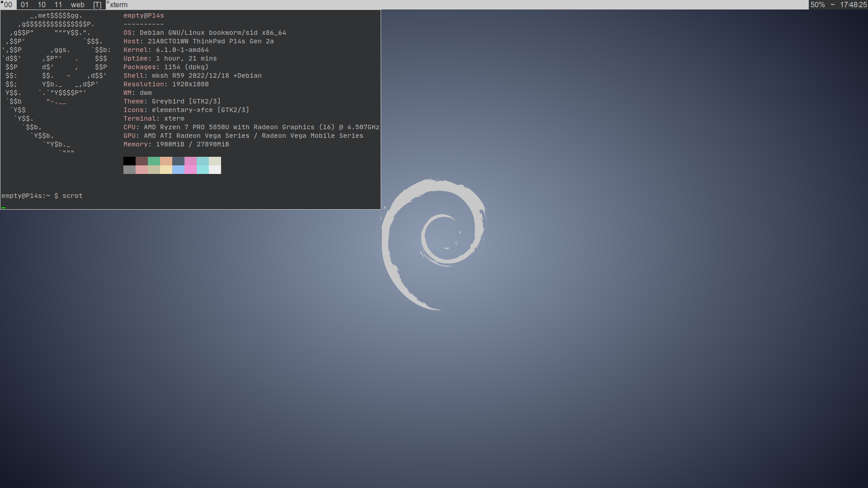Click the Theme: Greybird line
Viewport: 868px width, 488px height.
[172, 101]
